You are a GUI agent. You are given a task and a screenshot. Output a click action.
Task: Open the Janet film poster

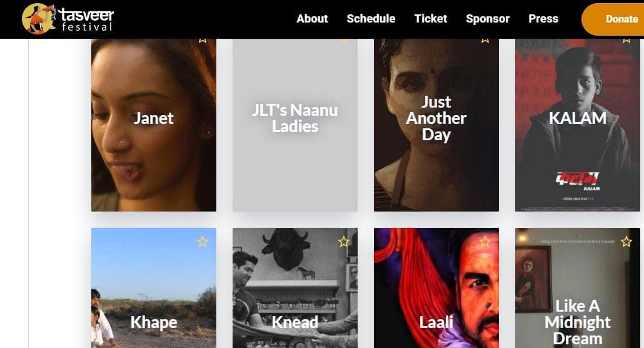click(x=154, y=125)
